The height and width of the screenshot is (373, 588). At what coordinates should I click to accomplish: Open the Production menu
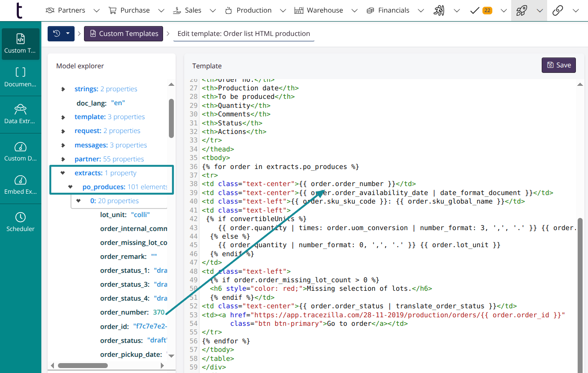(248, 10)
